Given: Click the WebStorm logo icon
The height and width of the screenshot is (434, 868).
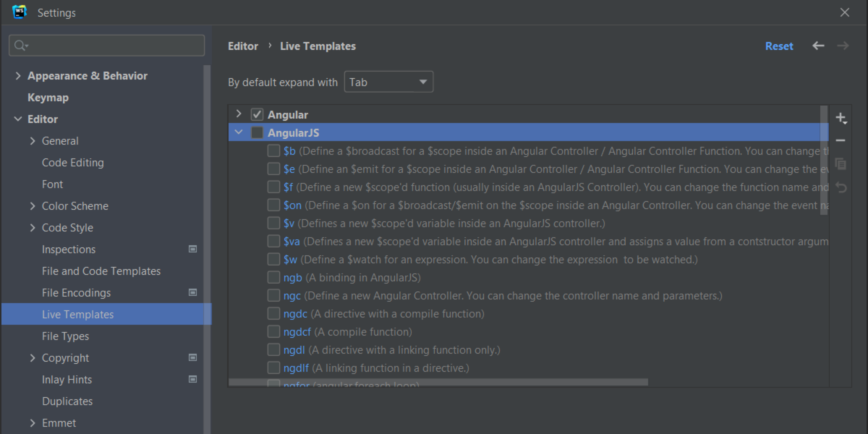Looking at the screenshot, I should 19,12.
